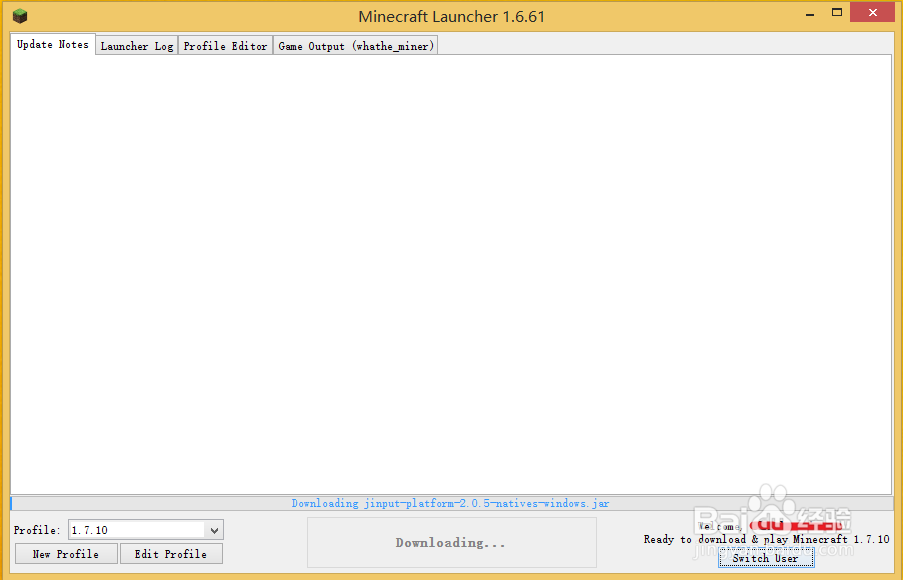Screen dimensions: 903x580
Task: Click the 'Ready to download & play' status text
Action: tap(766, 540)
